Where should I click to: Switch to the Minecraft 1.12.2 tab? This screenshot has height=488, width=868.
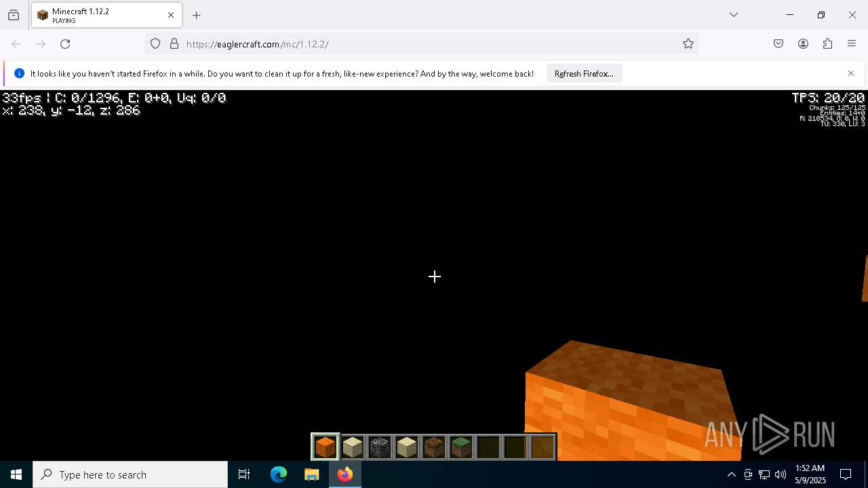(x=106, y=15)
